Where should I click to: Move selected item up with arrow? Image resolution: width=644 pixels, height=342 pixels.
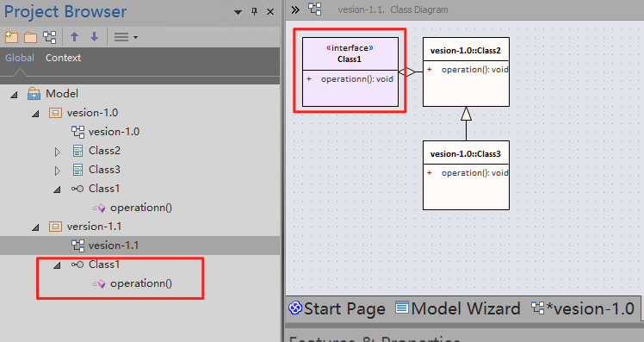pos(74,37)
